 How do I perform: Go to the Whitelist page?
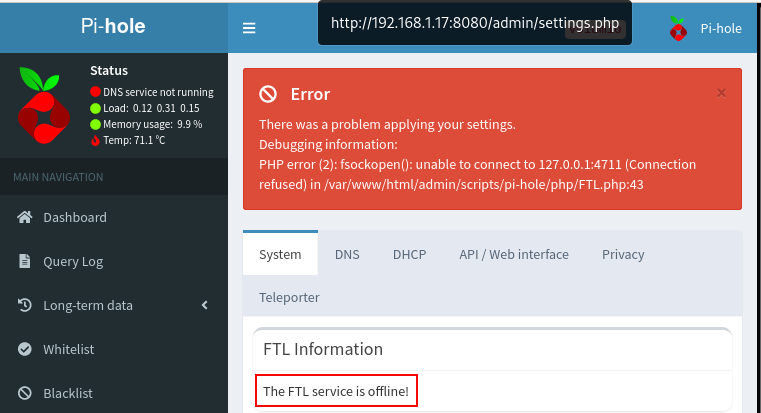pos(68,349)
